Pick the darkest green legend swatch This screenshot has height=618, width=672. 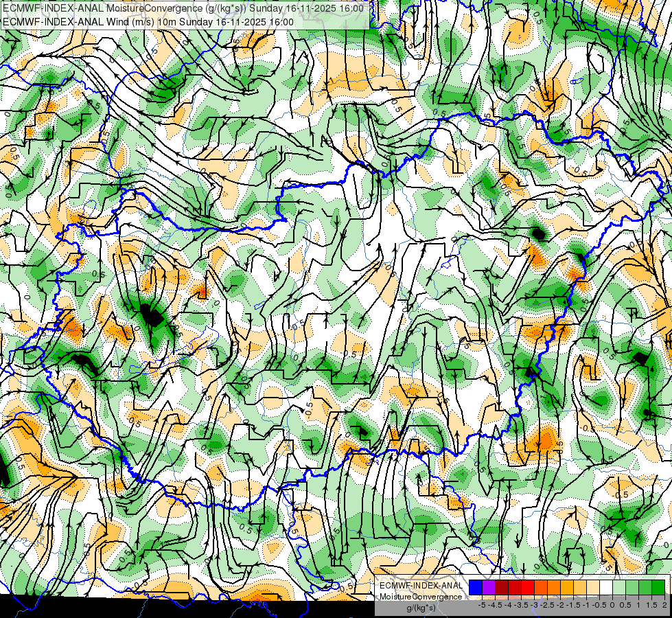click(x=658, y=588)
